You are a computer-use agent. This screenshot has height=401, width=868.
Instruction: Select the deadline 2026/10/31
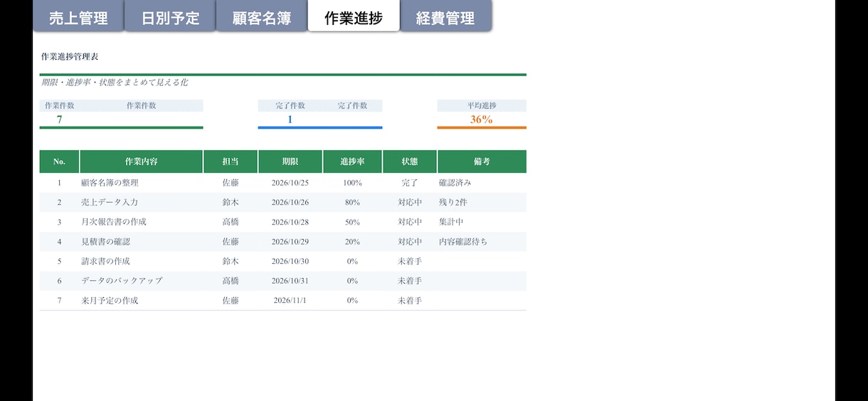click(290, 281)
